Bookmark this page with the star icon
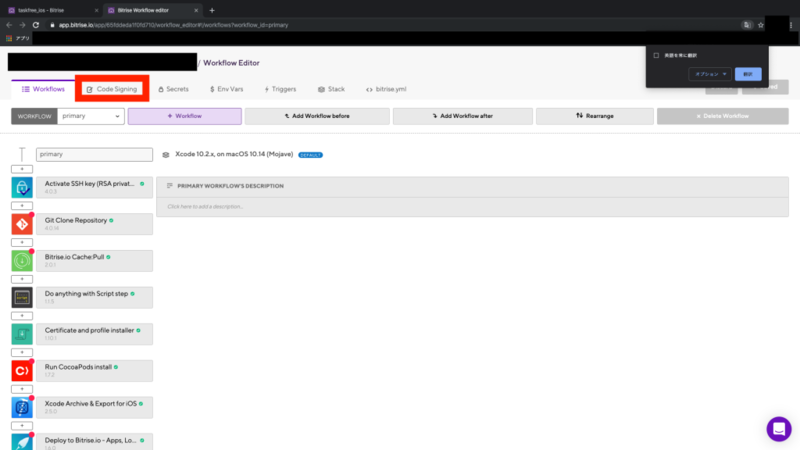The height and width of the screenshot is (450, 800). [761, 25]
